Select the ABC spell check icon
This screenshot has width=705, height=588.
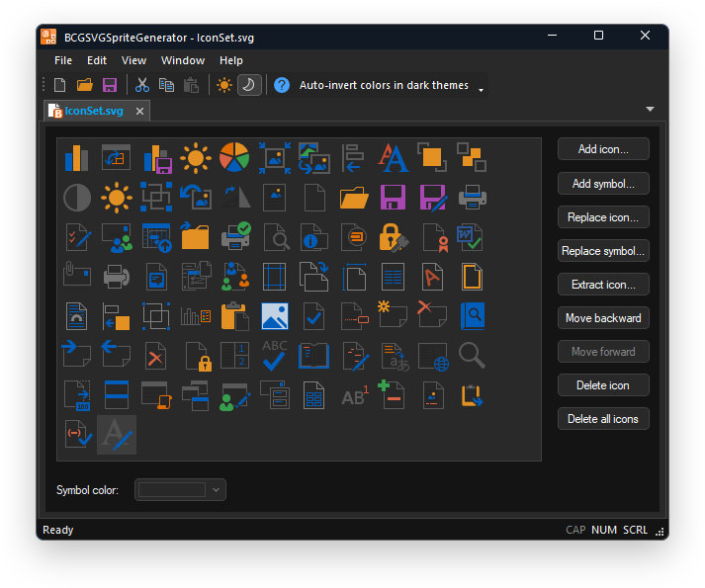(274, 355)
